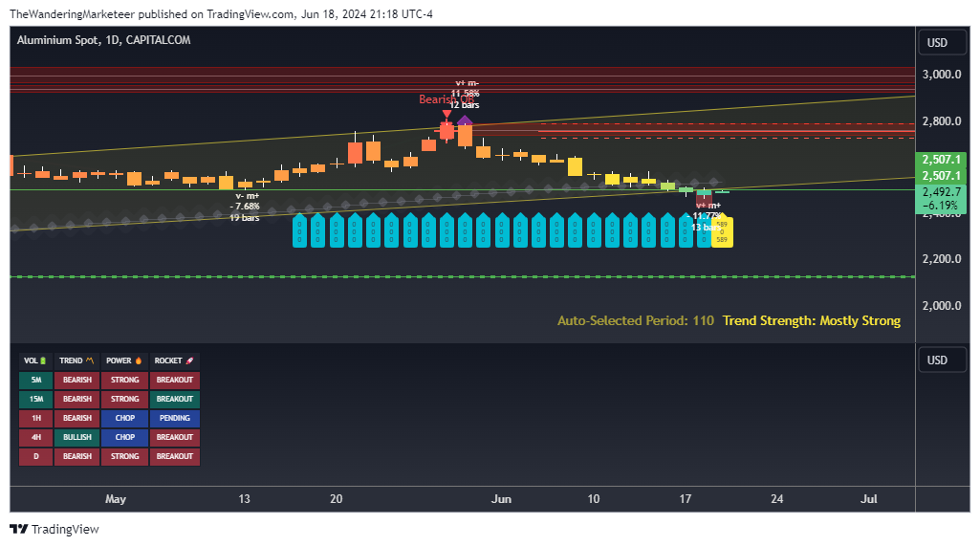Click the May label on the time axis
This screenshot has height=546, width=980.
click(116, 499)
